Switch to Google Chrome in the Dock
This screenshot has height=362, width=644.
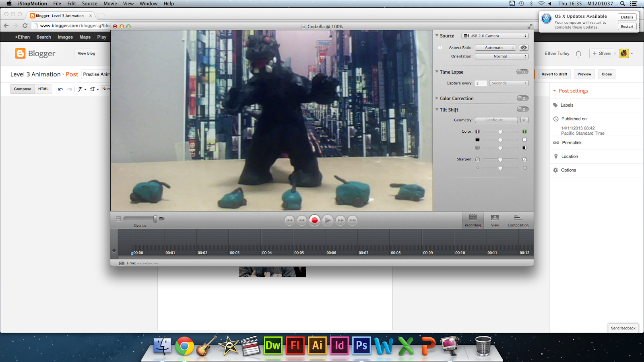tap(184, 346)
